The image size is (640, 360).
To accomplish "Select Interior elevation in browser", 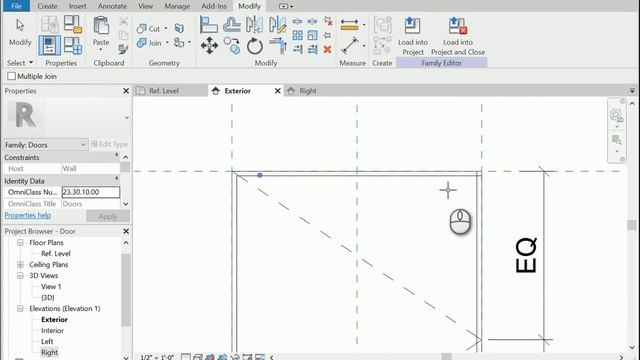I will coord(52,331).
